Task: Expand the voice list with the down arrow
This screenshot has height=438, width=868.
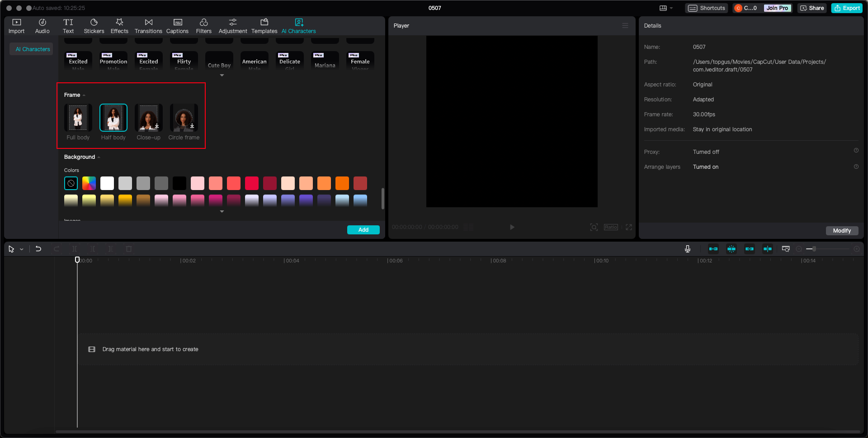Action: 222,75
